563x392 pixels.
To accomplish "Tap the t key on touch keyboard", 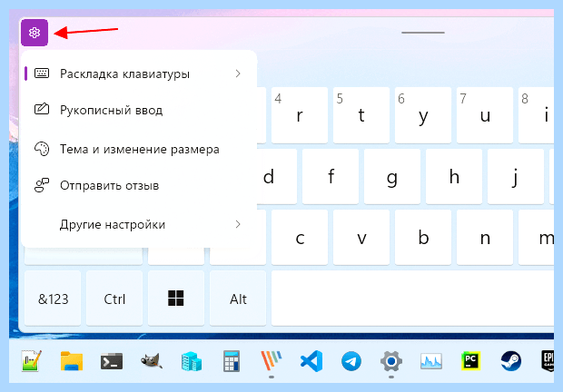I will point(361,115).
